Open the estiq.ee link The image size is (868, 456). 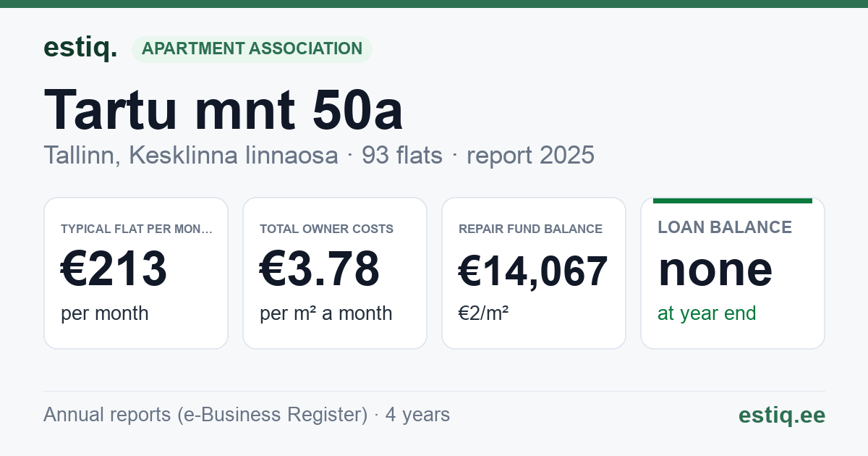[782, 415]
